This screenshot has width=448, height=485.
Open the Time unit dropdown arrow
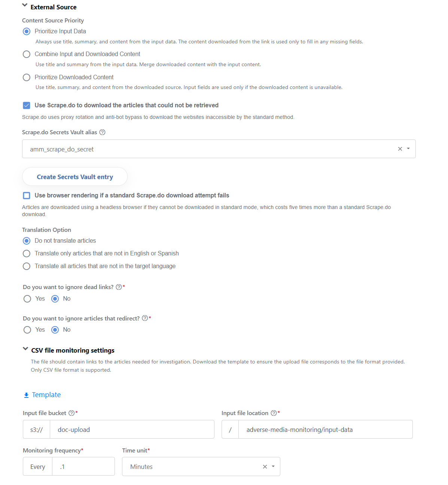[x=273, y=467]
